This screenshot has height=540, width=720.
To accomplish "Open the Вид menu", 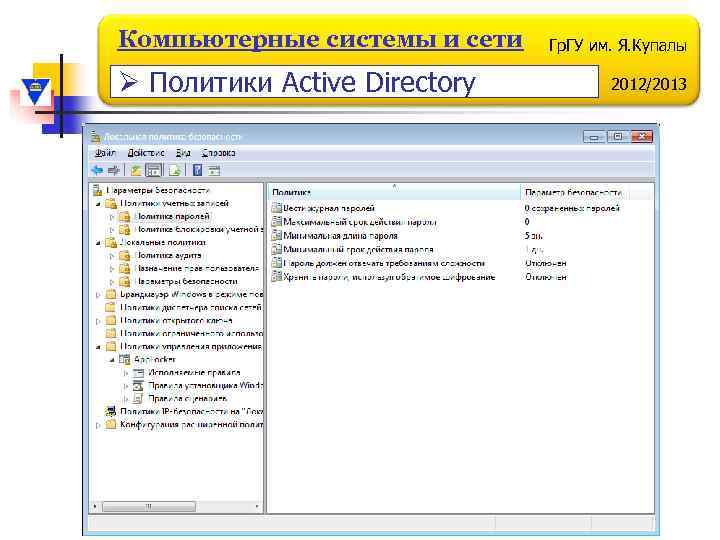I will coord(183,153).
